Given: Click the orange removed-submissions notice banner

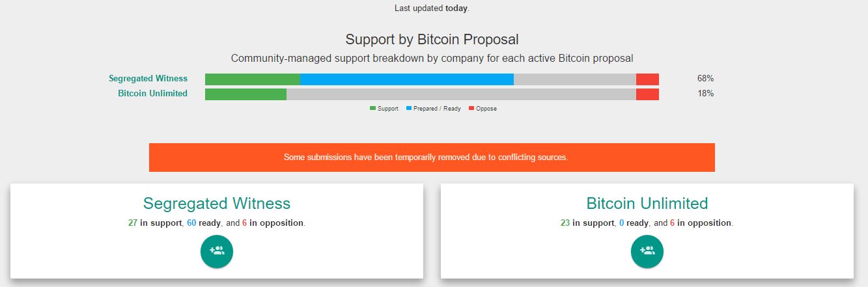Looking at the screenshot, I should point(432,157).
